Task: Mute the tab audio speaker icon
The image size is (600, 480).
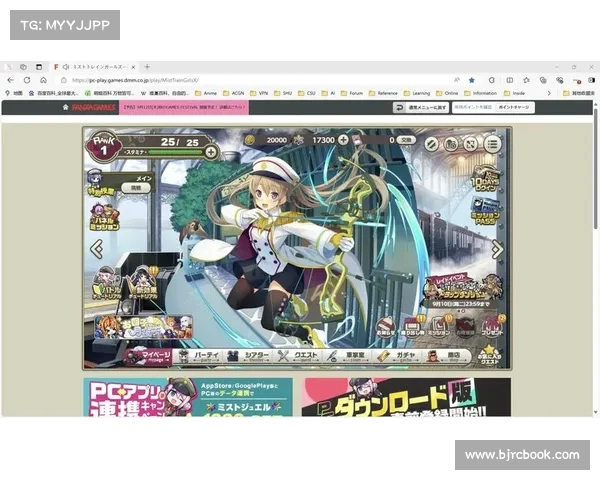Action: click(x=66, y=67)
